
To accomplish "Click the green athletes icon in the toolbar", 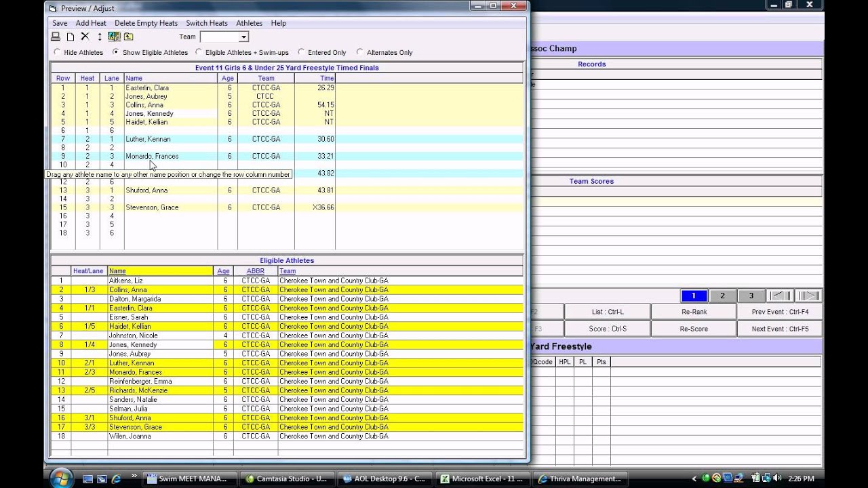I will point(114,37).
